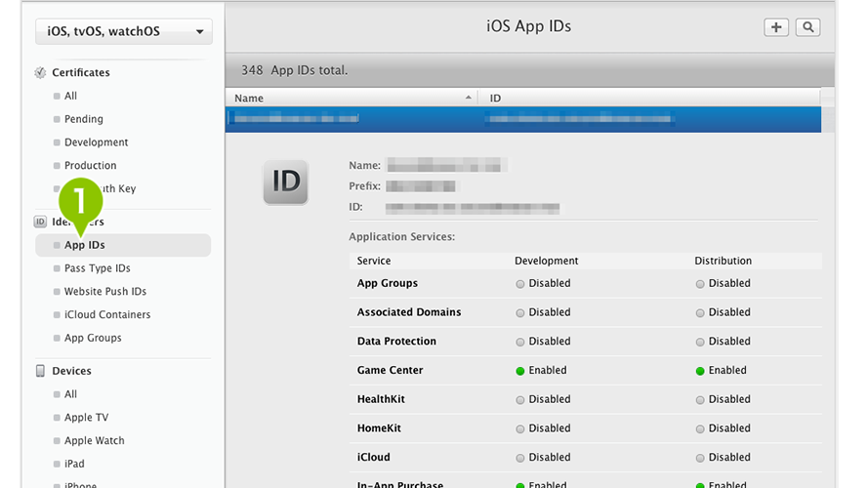Click the Distribution column header
Screen dimensions: 868x488
(x=723, y=261)
